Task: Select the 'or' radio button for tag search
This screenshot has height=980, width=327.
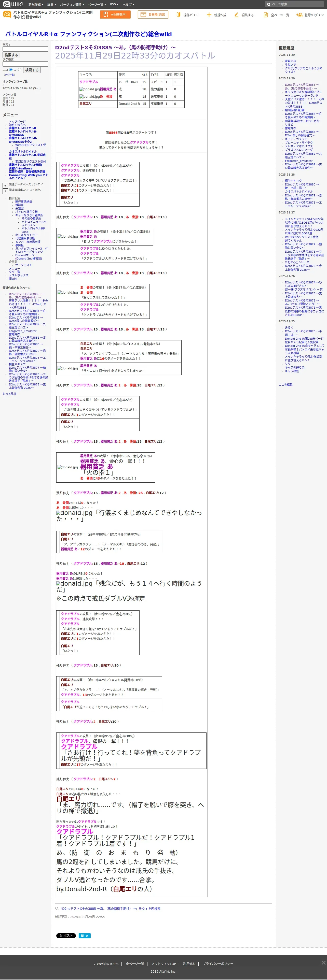Action: click(20, 70)
